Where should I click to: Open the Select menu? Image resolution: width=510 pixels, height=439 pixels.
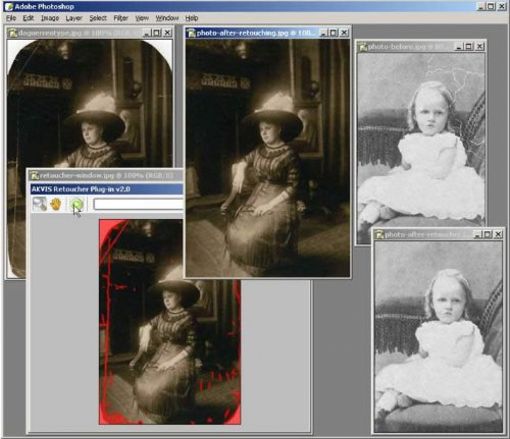(98, 18)
